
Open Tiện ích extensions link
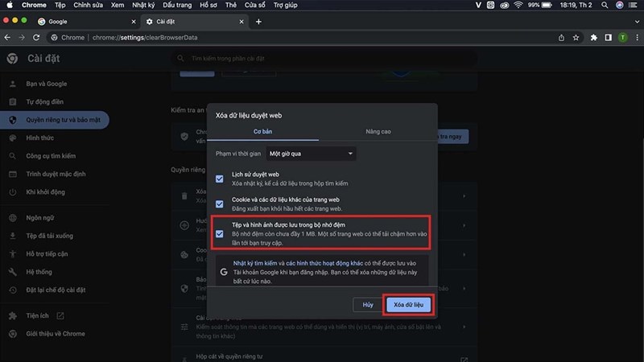pyautogui.click(x=37, y=315)
